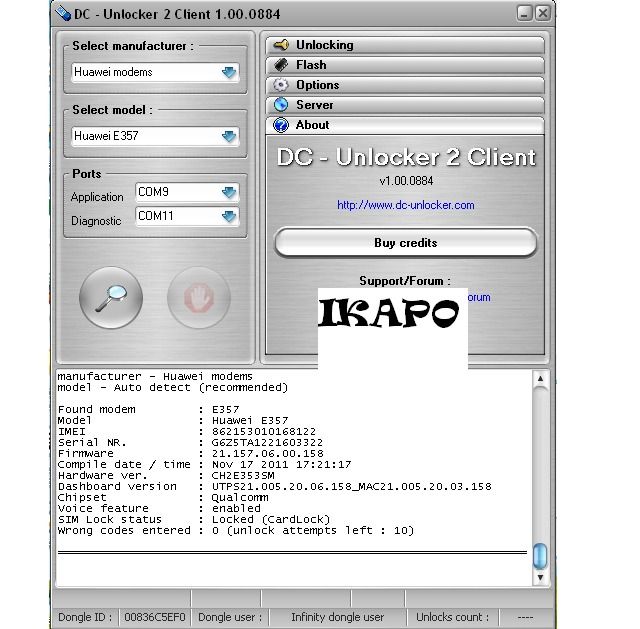Click the firmware value 21.157.06.00.158
Screen dimensions: 640x629
pyautogui.click(x=267, y=453)
